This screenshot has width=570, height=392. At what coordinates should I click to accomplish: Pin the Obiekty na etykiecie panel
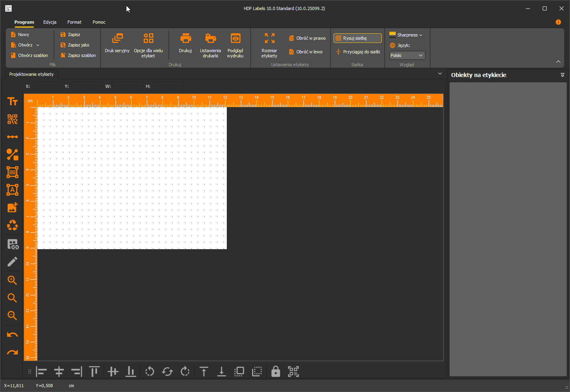tap(562, 75)
